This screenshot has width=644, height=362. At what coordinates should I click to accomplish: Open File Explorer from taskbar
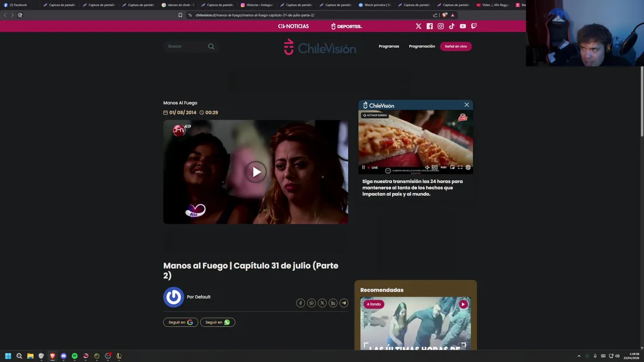click(30, 356)
